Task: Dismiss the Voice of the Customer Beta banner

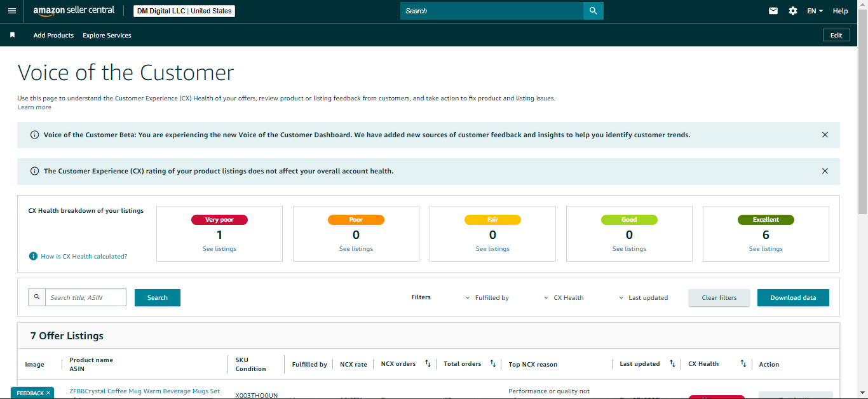Action: [825, 135]
